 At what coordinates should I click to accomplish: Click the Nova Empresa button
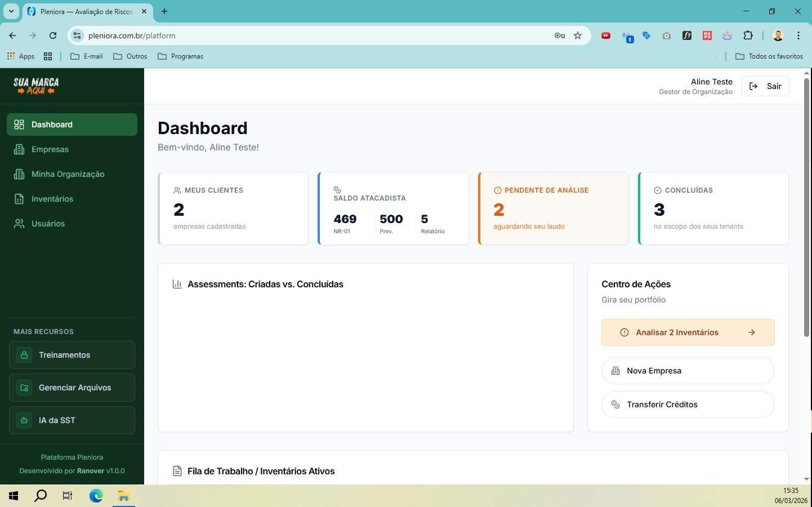(687, 371)
